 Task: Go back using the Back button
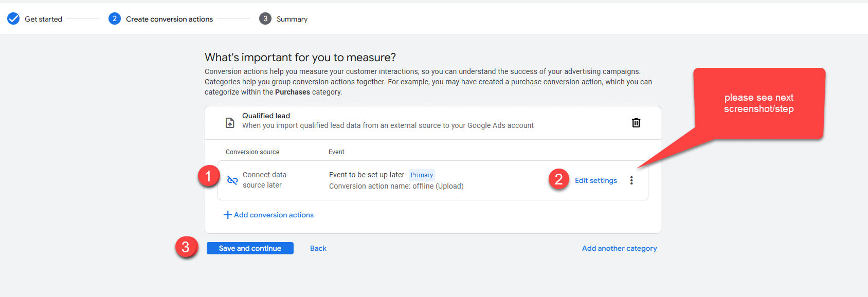(318, 248)
